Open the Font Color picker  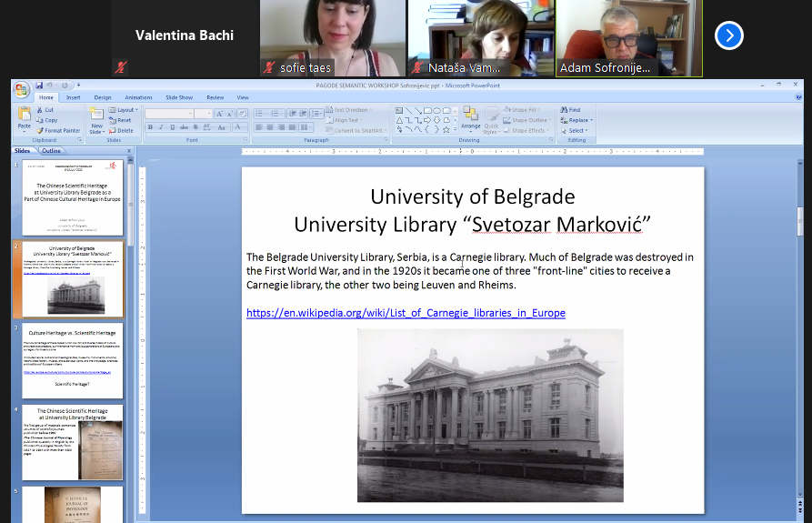239,126
